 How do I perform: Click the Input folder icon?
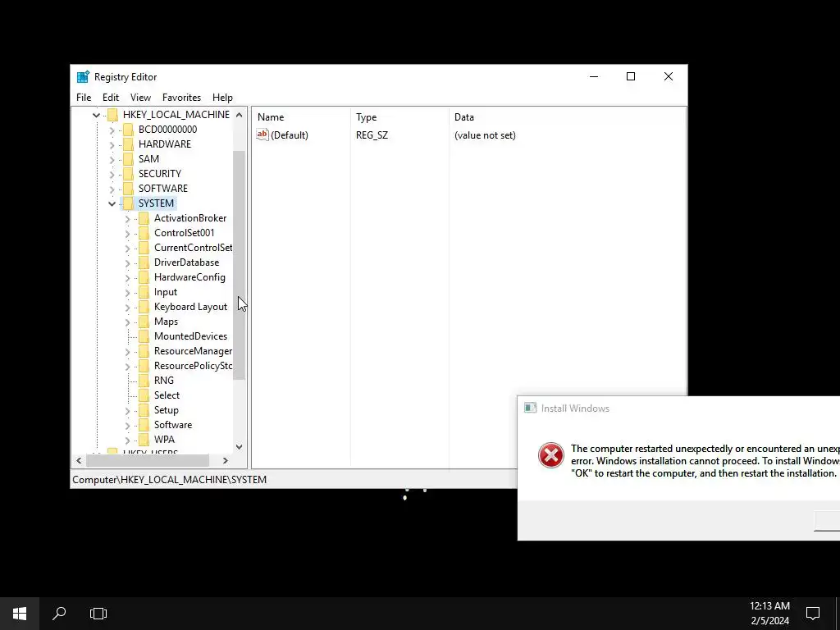pyautogui.click(x=144, y=292)
